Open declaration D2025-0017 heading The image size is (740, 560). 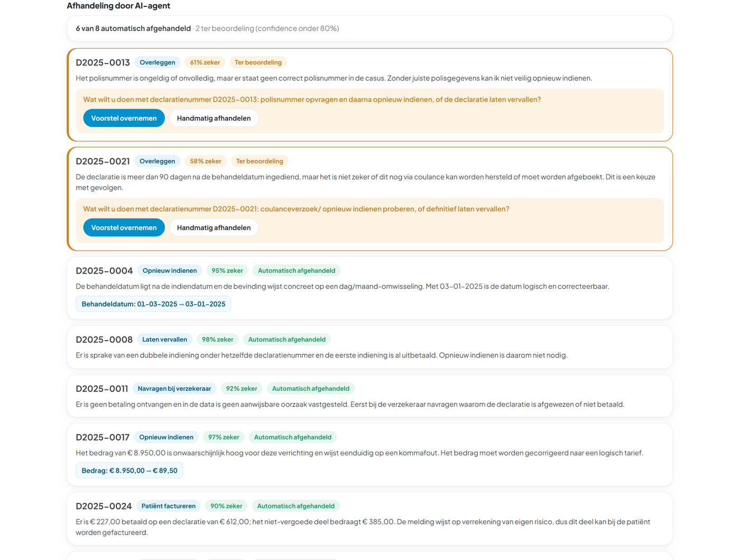103,437
